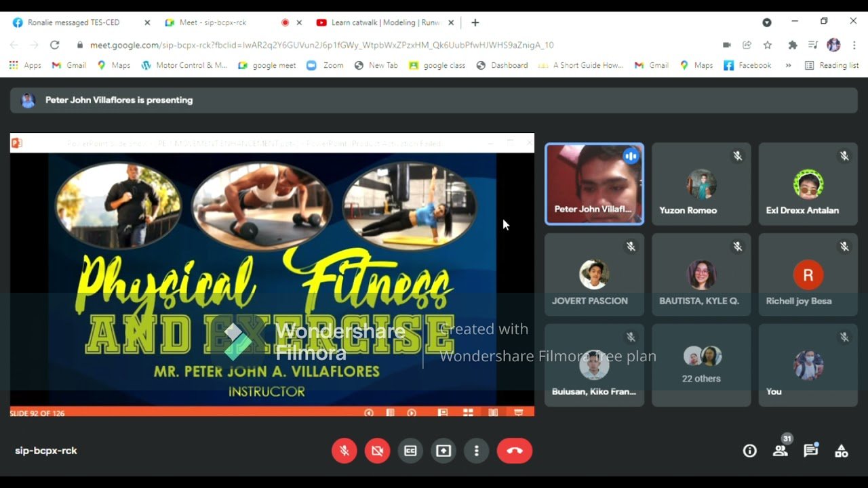Expand hidden bookmarks chevron
Viewport: 868px width, 488px height.
point(788,65)
